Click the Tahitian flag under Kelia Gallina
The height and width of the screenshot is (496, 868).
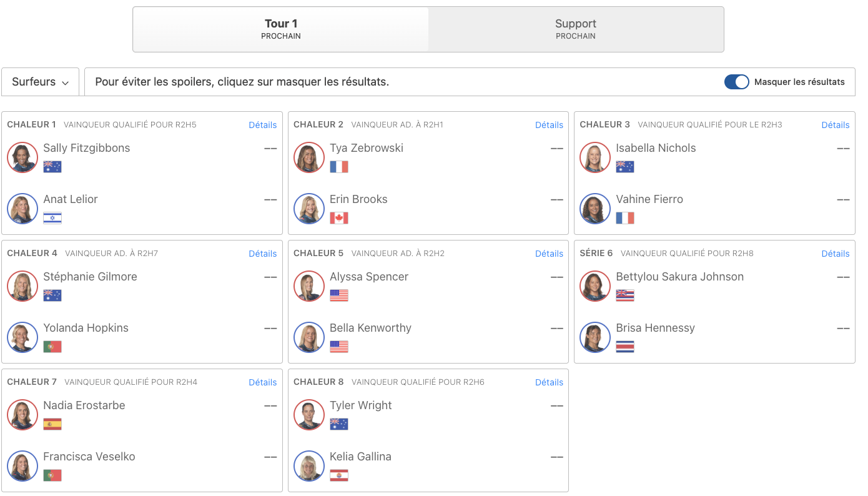click(x=339, y=475)
